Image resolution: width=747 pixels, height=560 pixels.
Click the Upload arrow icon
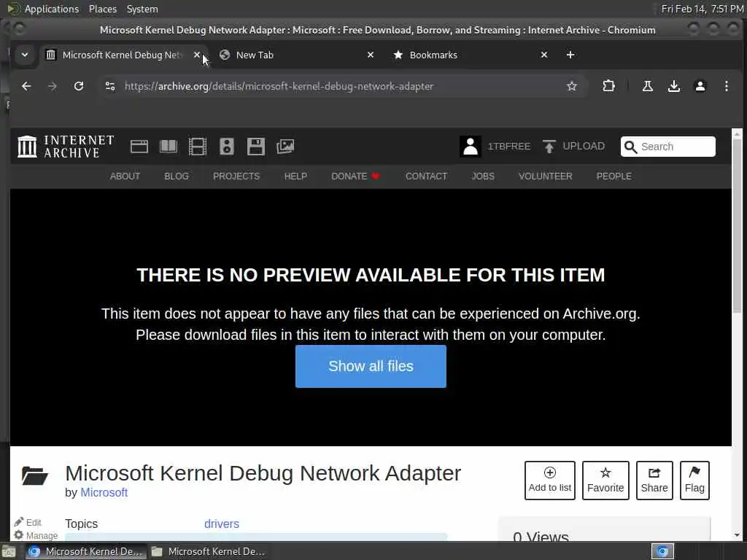(x=549, y=146)
